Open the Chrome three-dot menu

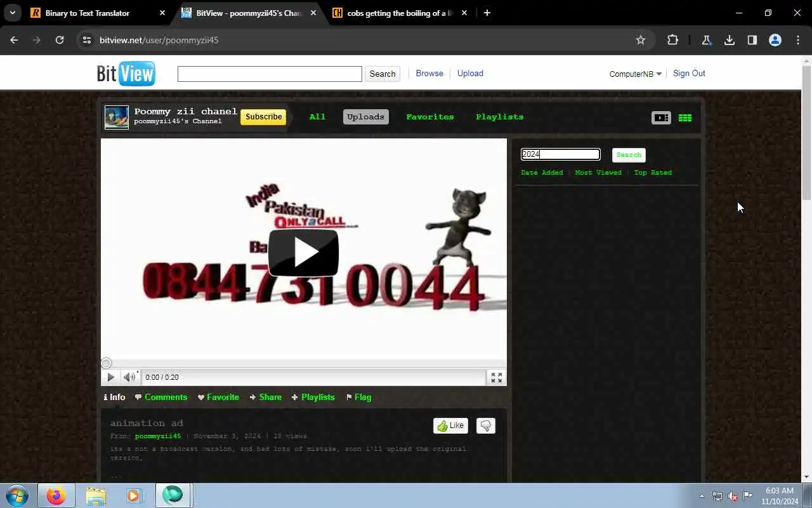(798, 40)
